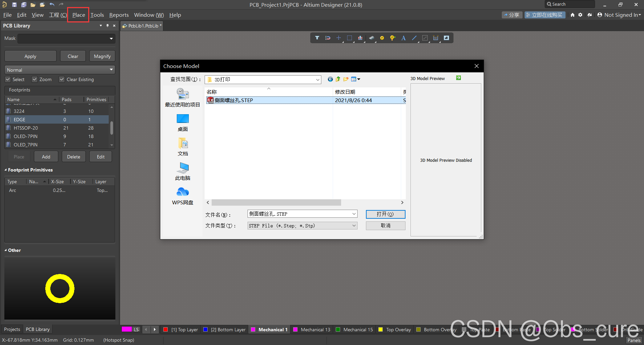Uncheck the Select checkbox
The height and width of the screenshot is (345, 644).
click(x=8, y=79)
